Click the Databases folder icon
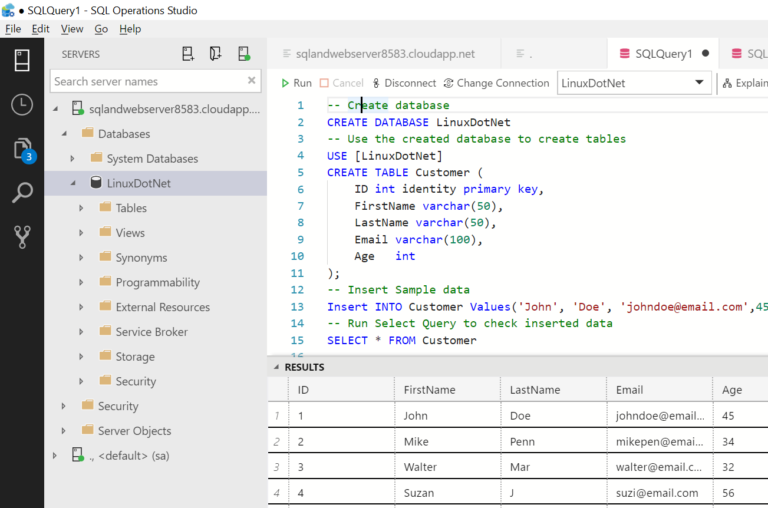768x508 pixels. (87, 133)
